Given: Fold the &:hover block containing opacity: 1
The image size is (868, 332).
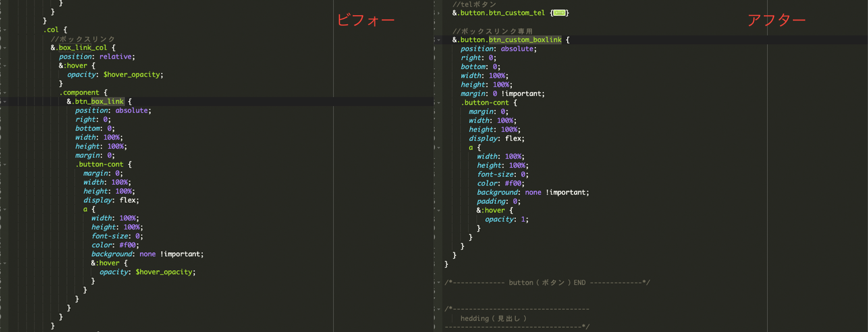Looking at the screenshot, I should coord(439,210).
